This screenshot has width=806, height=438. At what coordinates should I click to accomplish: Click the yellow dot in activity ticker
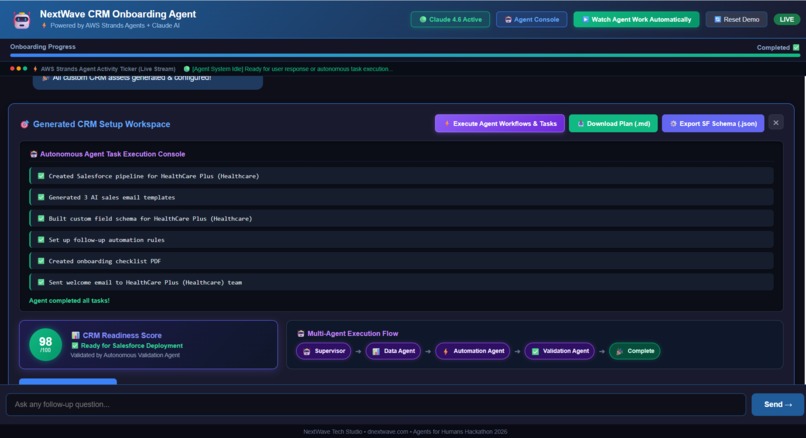coord(19,68)
